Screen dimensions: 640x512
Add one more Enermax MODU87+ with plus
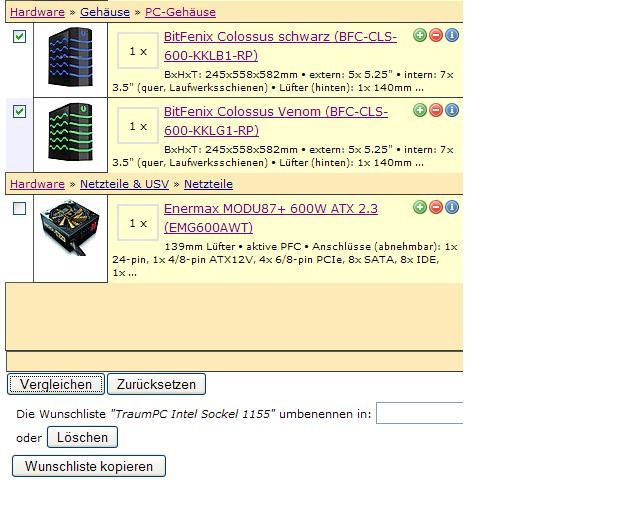(420, 207)
